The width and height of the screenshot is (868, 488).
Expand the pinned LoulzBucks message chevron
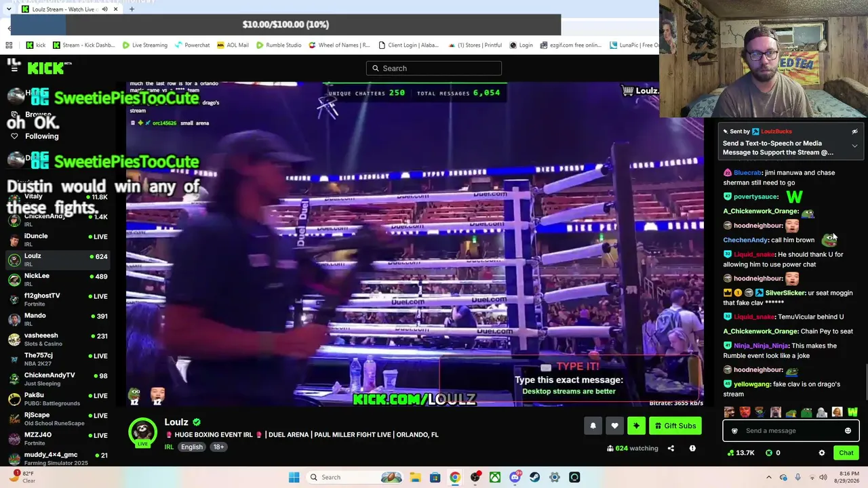pyautogui.click(x=854, y=146)
